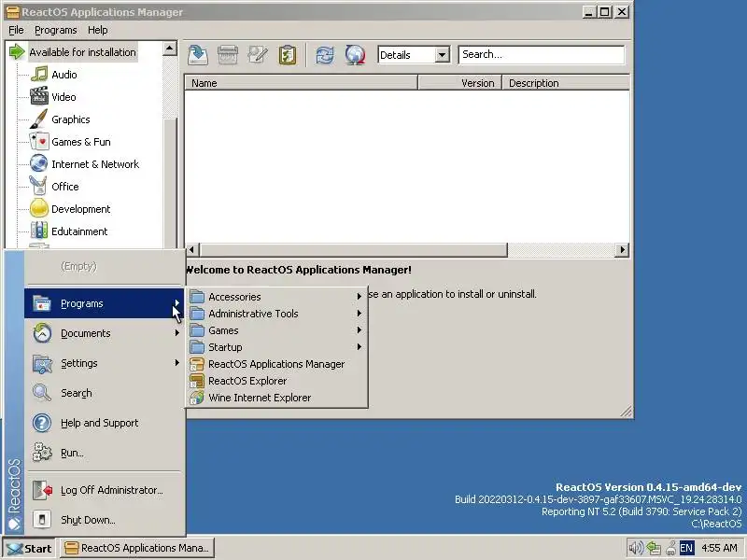The height and width of the screenshot is (560, 747).
Task: Click the Update Database globe icon
Action: point(355,55)
